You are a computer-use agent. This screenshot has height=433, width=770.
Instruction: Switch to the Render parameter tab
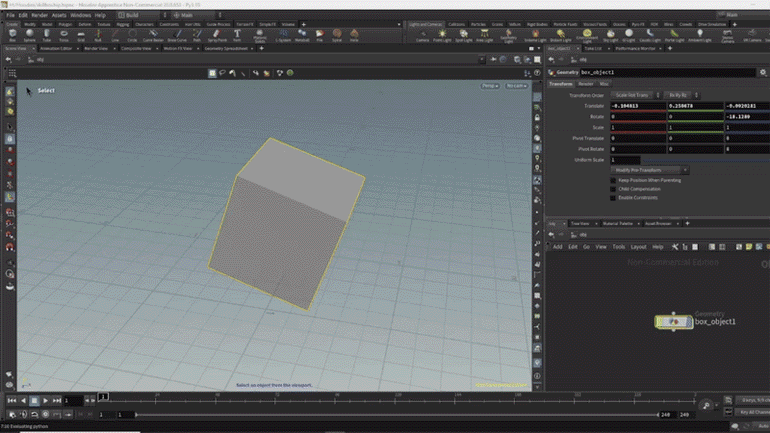click(586, 84)
